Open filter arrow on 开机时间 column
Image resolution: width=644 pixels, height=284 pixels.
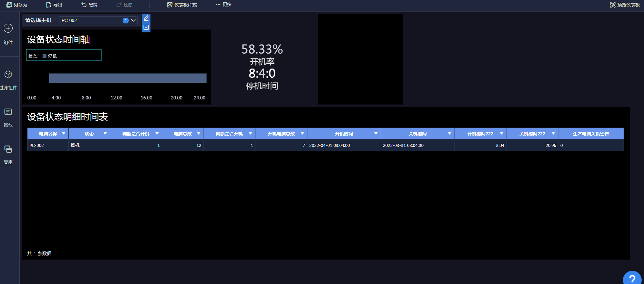(376, 134)
